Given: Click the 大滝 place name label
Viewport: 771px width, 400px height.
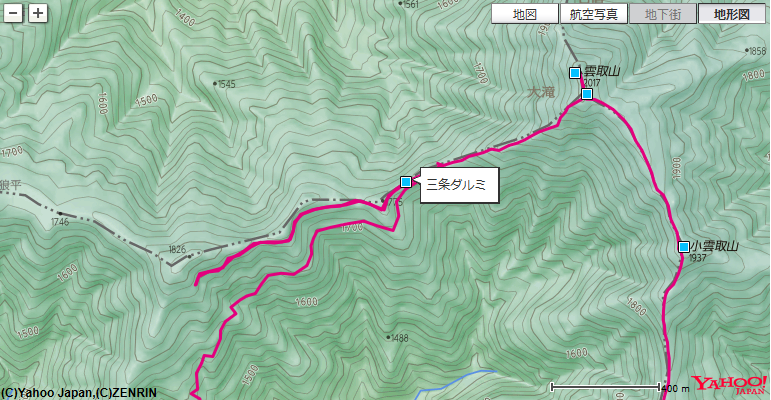Looking at the screenshot, I should 541,92.
